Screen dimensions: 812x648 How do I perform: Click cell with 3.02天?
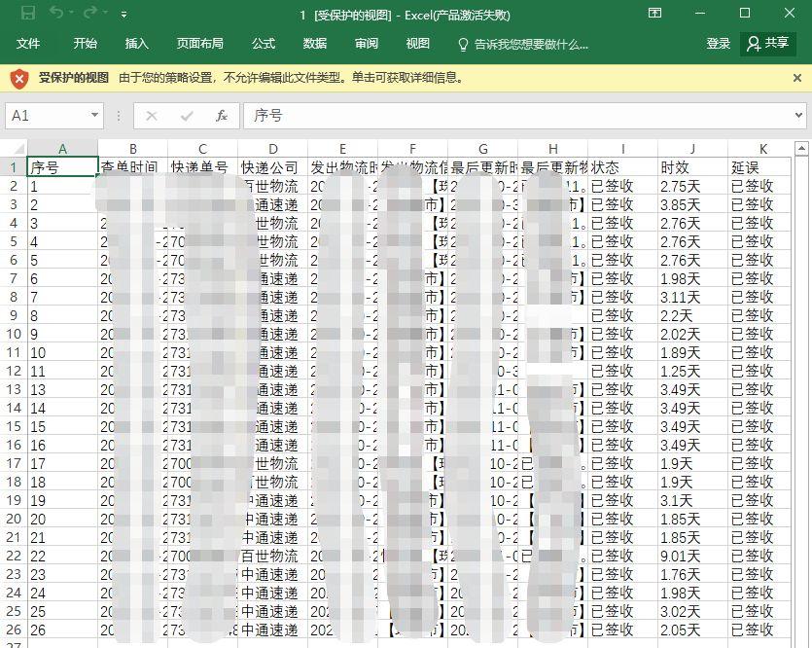pos(693,612)
